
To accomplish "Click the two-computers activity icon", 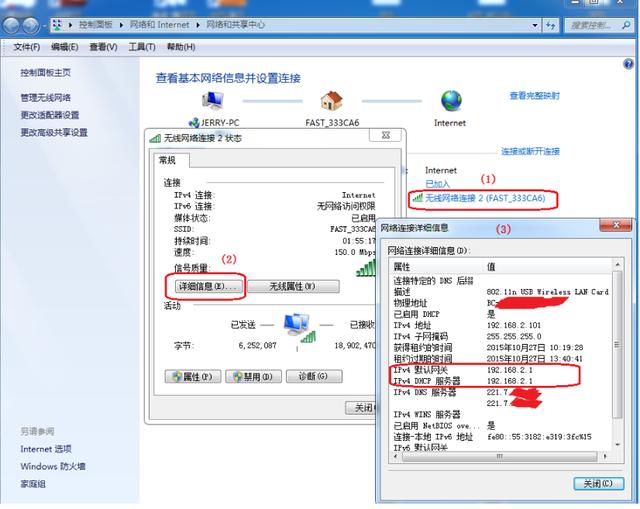I will pos(299,328).
